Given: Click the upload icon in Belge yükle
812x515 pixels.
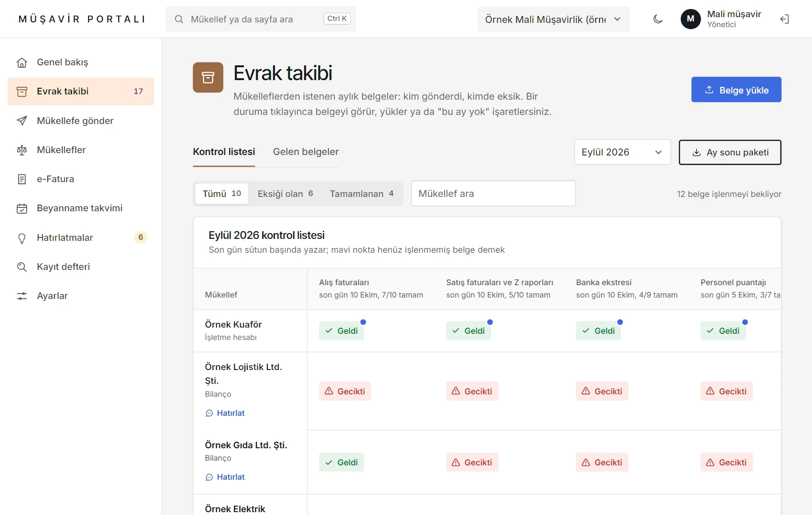Looking at the screenshot, I should click(x=709, y=90).
